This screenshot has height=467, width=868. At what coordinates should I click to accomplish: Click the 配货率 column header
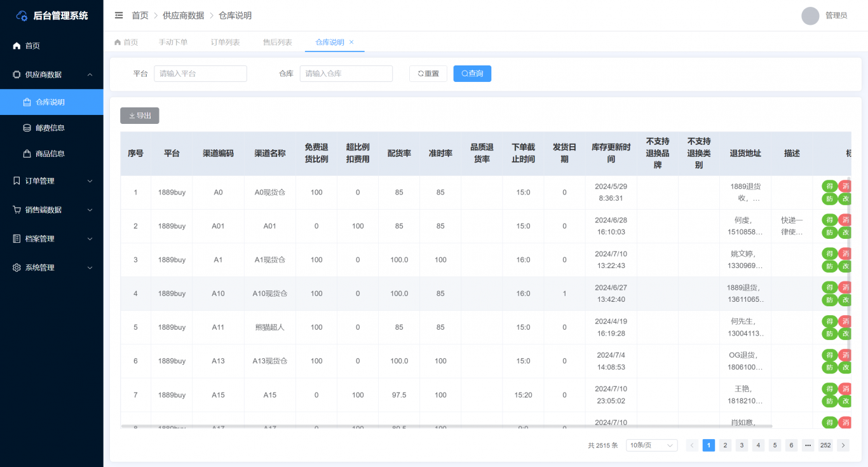[399, 154]
